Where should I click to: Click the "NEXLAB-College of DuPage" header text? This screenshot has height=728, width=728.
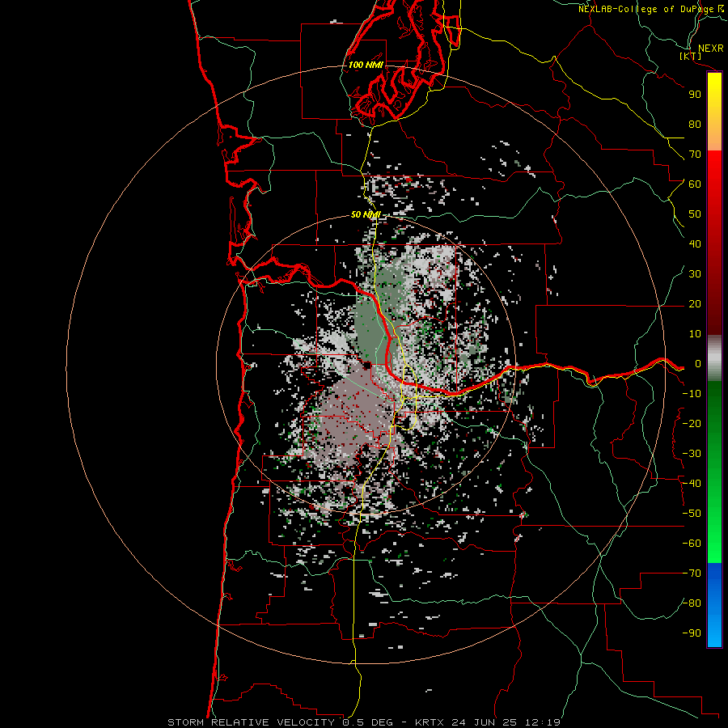[x=645, y=9]
